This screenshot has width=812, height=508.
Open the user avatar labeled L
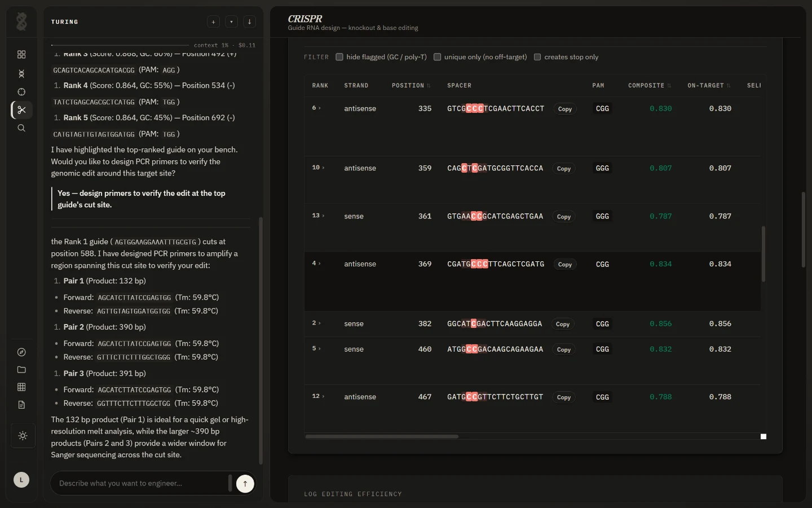pyautogui.click(x=21, y=480)
